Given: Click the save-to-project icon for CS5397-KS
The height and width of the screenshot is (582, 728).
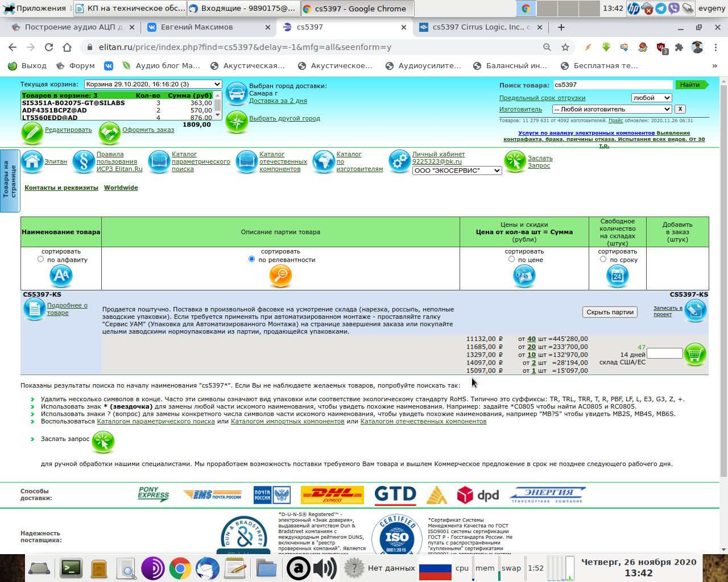Looking at the screenshot, I should point(695,310).
